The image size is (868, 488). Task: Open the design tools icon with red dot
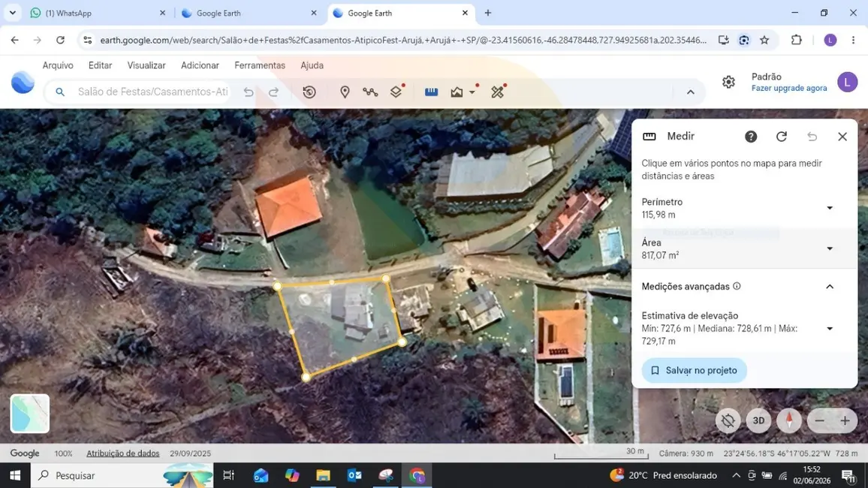[498, 92]
